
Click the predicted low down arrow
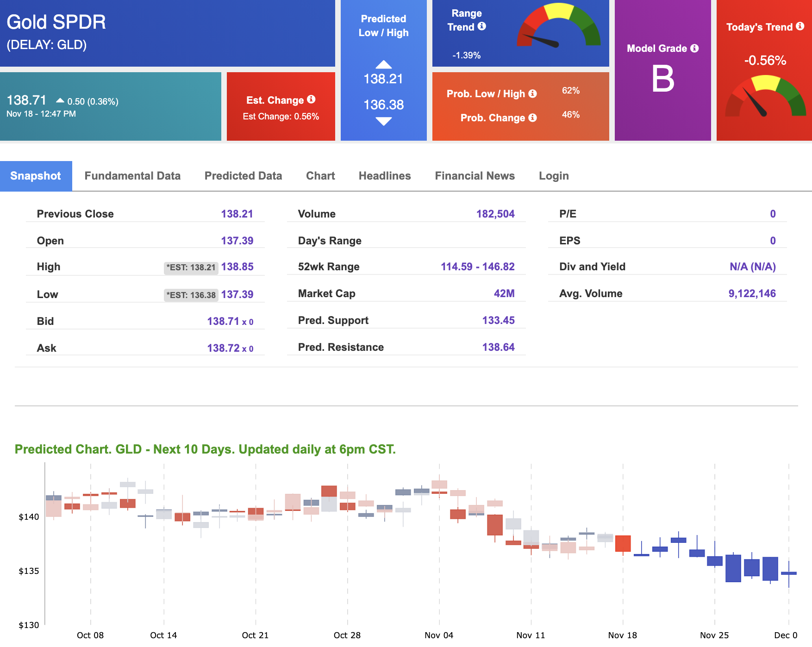pyautogui.click(x=384, y=121)
